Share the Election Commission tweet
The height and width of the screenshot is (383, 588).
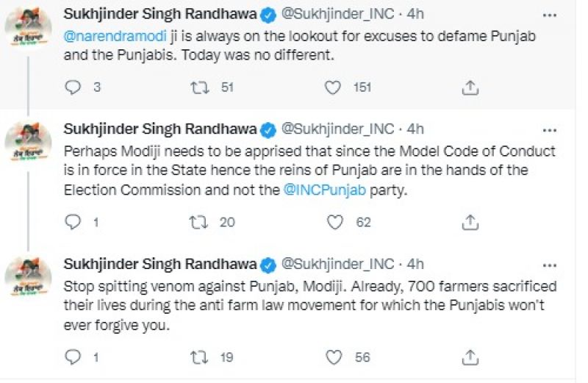(x=470, y=221)
